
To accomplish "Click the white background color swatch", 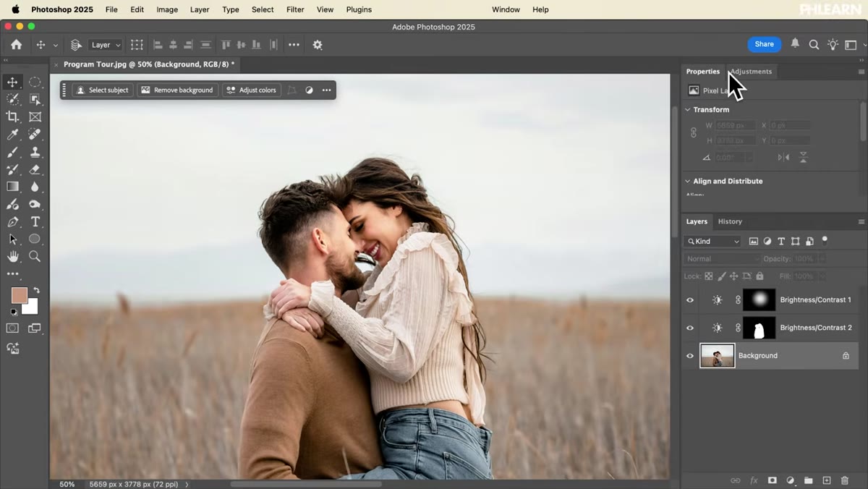I will pos(32,309).
